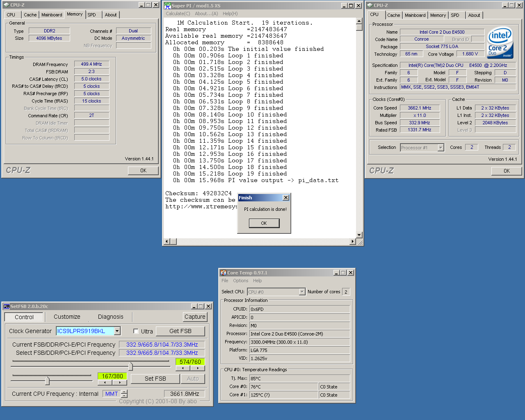Screen dimensions: 525x420
Task: Open the Diagnosis tab in SetFSB
Action: tap(111, 317)
